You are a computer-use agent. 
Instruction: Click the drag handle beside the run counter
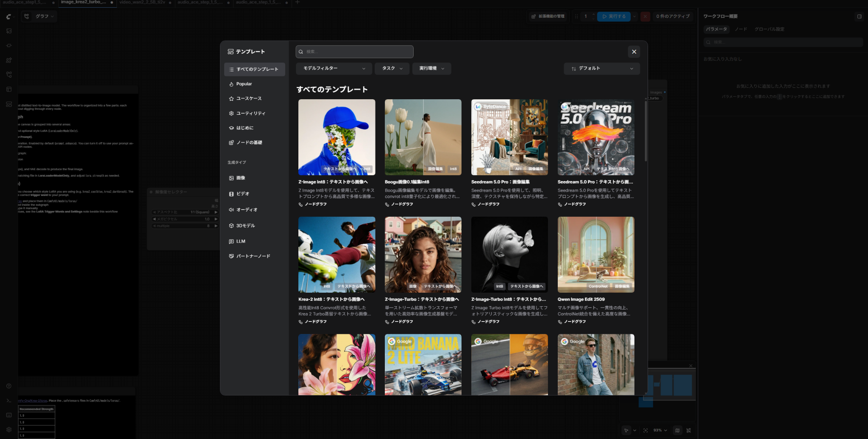(x=576, y=17)
